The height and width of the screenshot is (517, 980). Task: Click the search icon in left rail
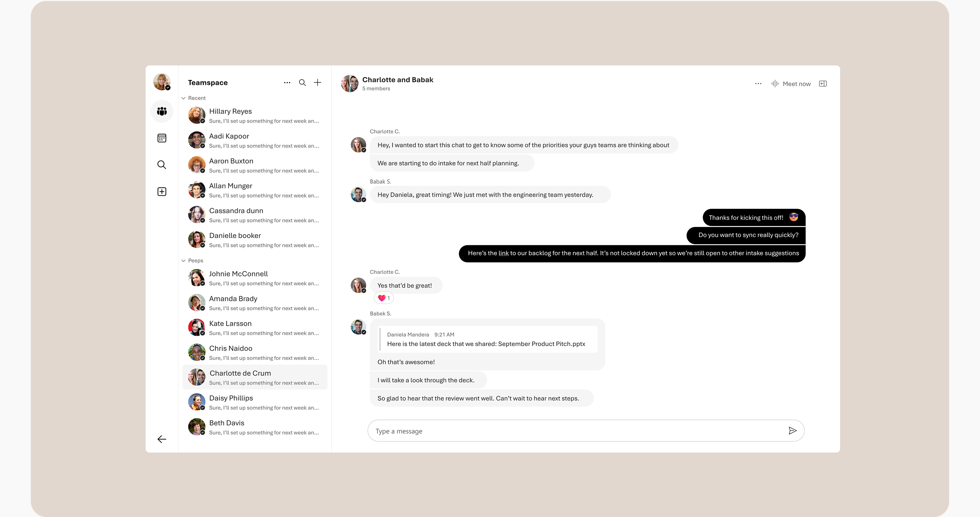pos(162,165)
